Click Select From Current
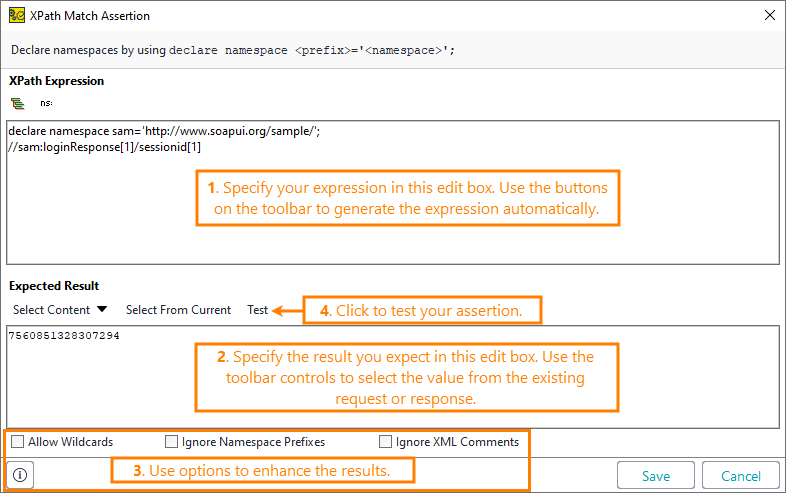 pyautogui.click(x=178, y=310)
